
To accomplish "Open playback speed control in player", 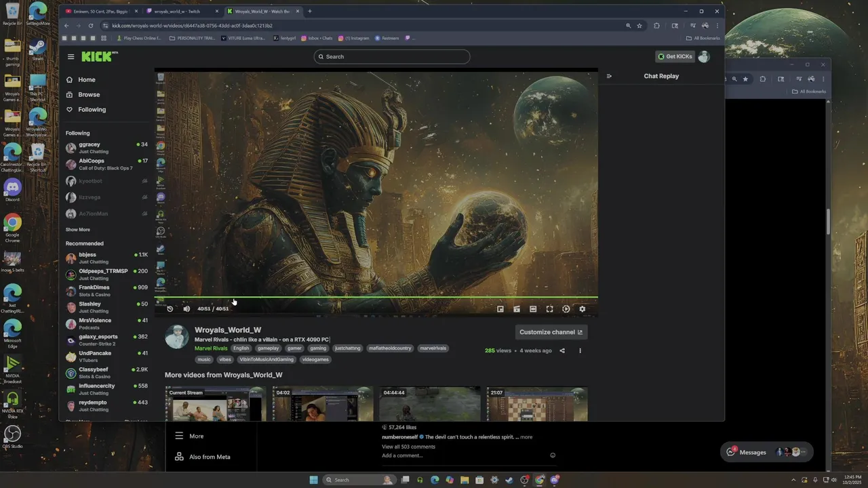I will (566, 309).
